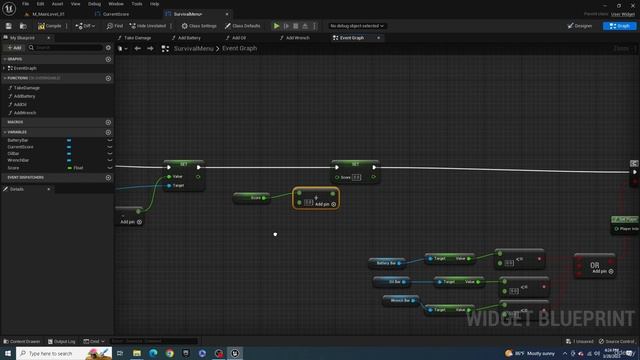Image resolution: width=640 pixels, height=360 pixels.
Task: Add a new macro with plus icon
Action: pos(108,122)
